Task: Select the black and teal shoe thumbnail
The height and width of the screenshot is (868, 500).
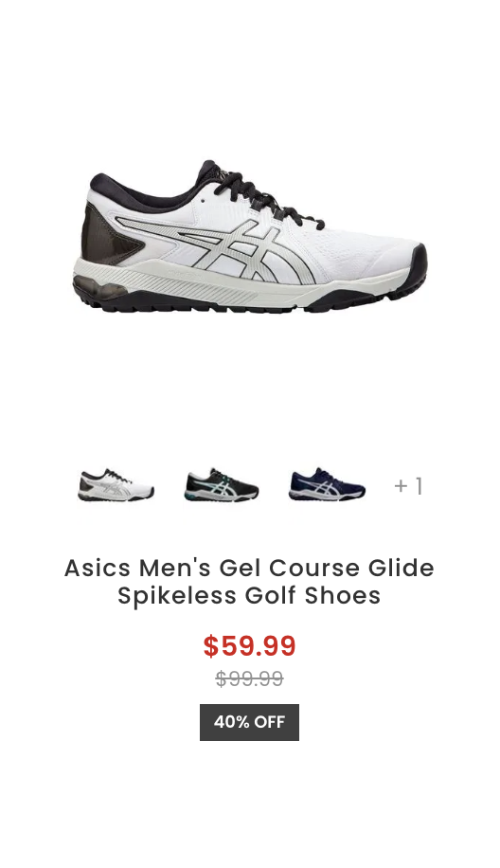Action: pos(222,485)
